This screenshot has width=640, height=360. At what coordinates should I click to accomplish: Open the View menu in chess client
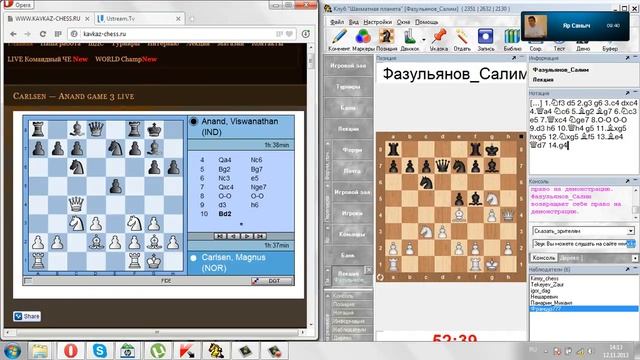pos(354,22)
